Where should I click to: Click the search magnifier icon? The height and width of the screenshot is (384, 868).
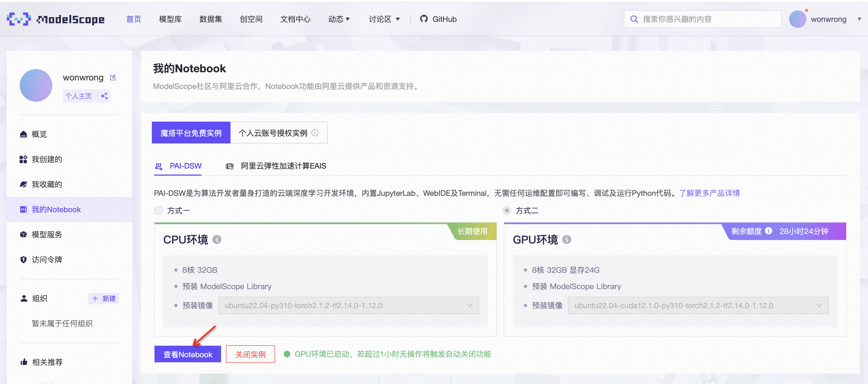(x=634, y=19)
